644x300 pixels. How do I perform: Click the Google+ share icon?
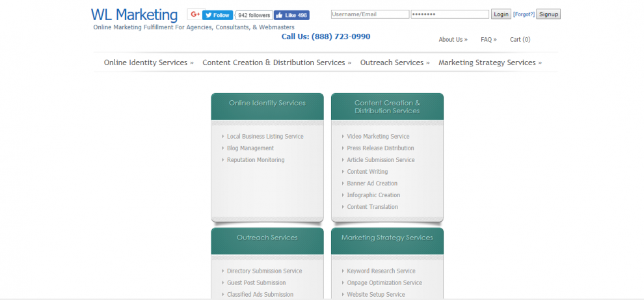[195, 14]
